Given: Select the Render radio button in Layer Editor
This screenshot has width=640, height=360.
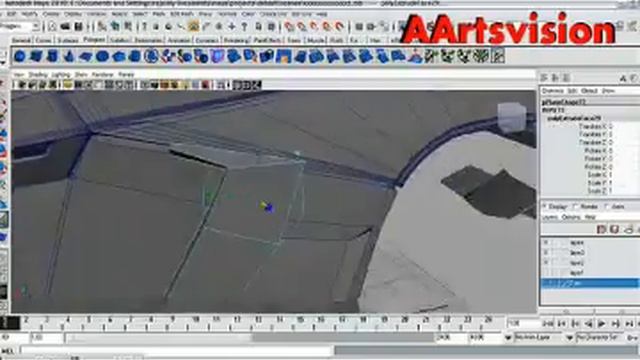Looking at the screenshot, I should point(576,207).
